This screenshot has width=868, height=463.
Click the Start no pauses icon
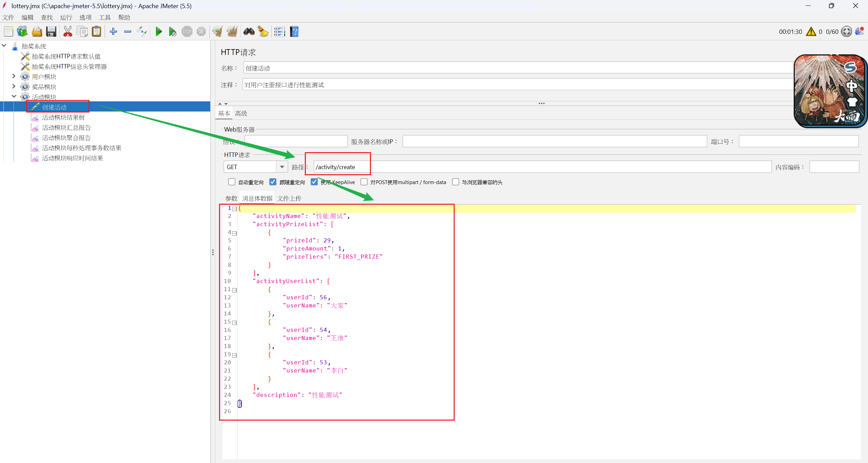click(172, 32)
